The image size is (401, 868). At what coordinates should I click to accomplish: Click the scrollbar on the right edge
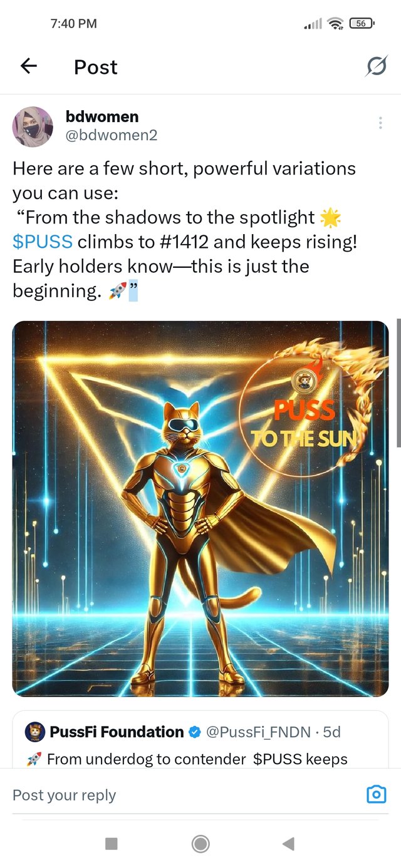pos(398,383)
